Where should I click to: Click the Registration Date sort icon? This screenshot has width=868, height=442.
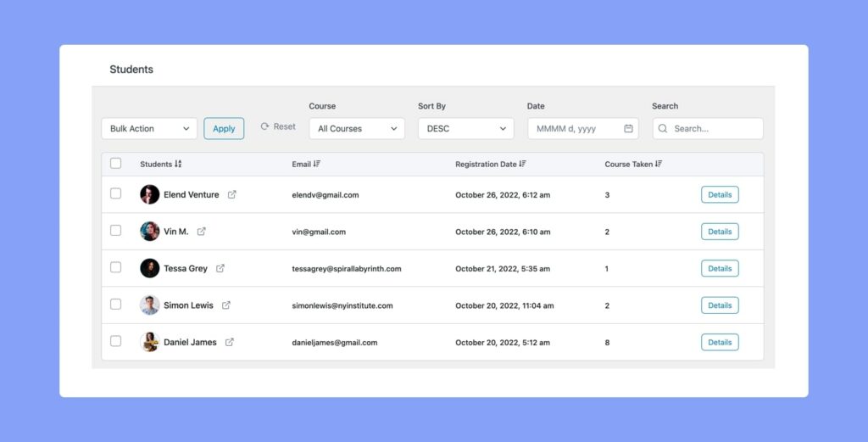click(x=523, y=164)
